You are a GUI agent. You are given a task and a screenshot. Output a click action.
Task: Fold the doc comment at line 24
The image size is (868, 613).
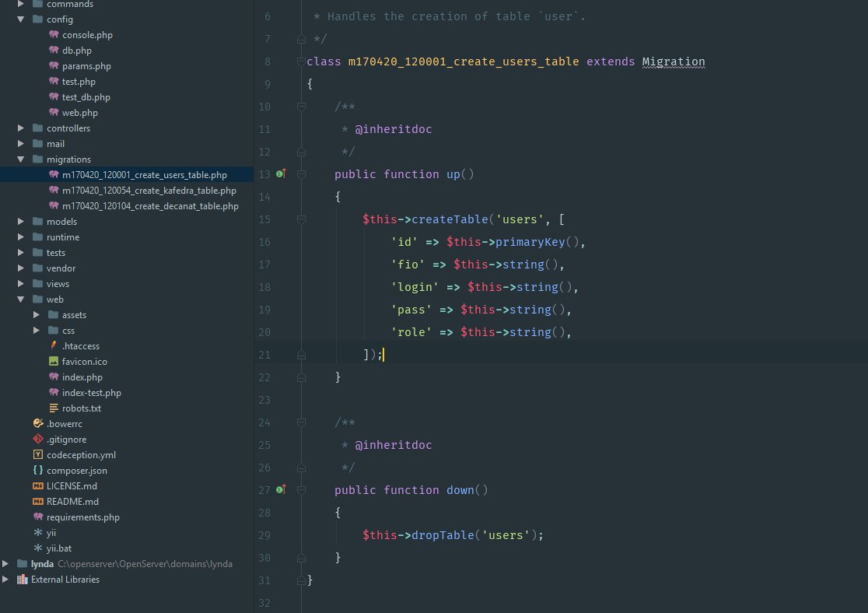point(301,423)
